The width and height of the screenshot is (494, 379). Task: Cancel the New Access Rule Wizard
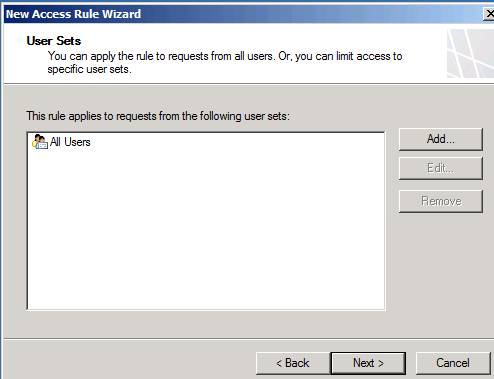[453, 363]
